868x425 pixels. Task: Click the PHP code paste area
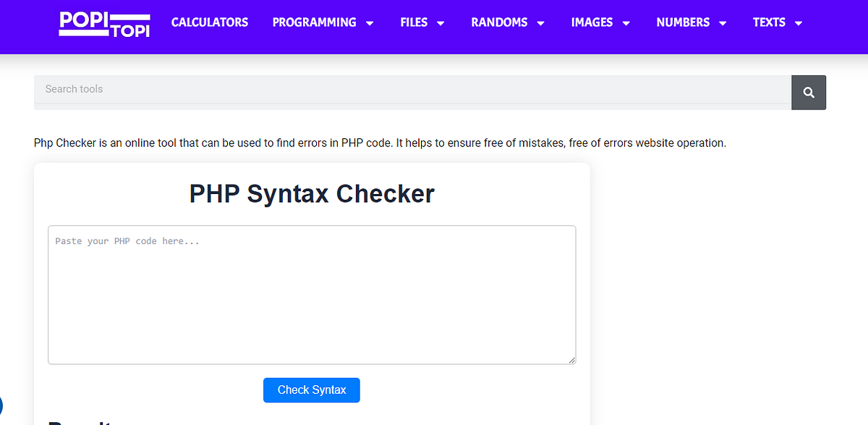[x=312, y=293]
